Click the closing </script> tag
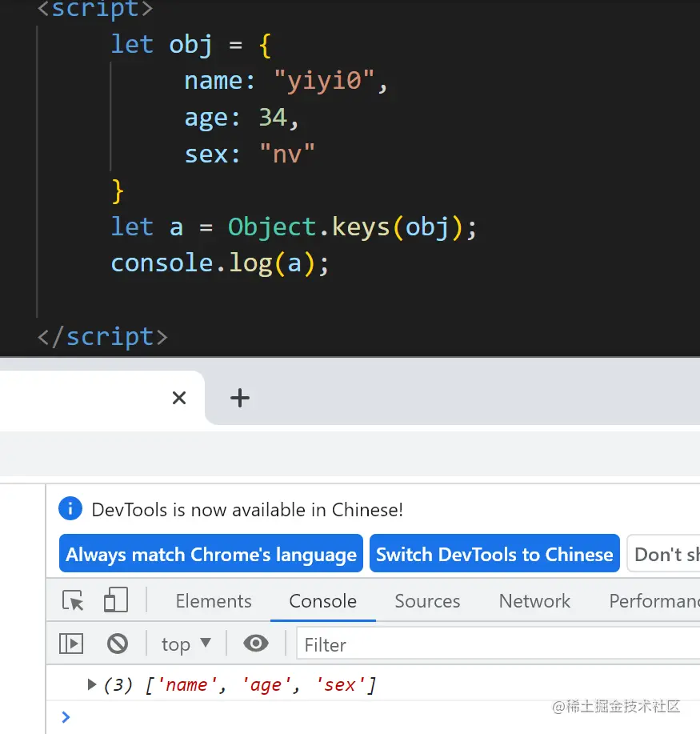The height and width of the screenshot is (734, 700). tap(102, 336)
